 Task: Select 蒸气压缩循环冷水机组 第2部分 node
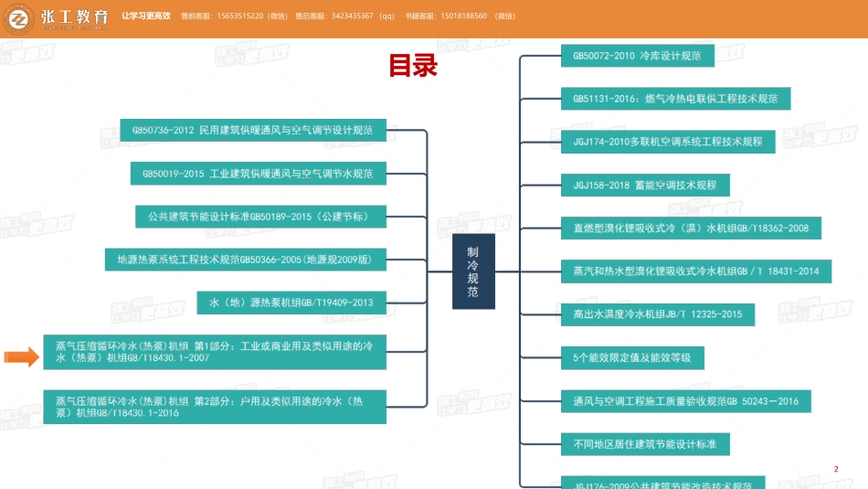(x=215, y=407)
